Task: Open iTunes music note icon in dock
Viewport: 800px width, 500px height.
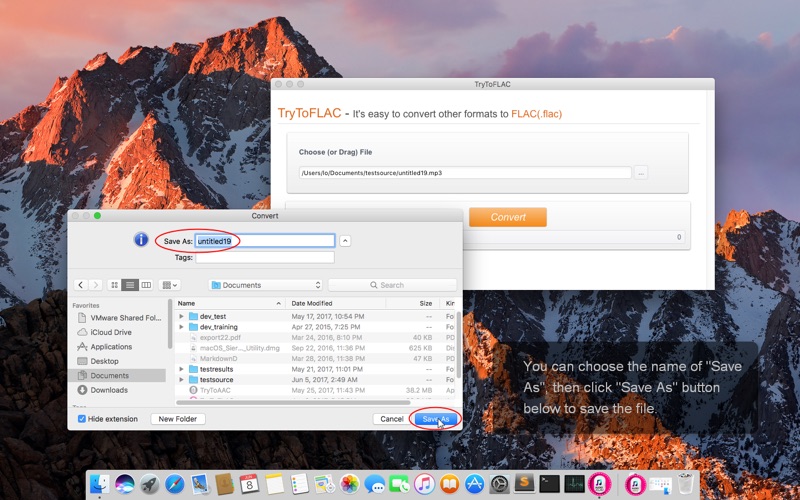Action: [424, 483]
